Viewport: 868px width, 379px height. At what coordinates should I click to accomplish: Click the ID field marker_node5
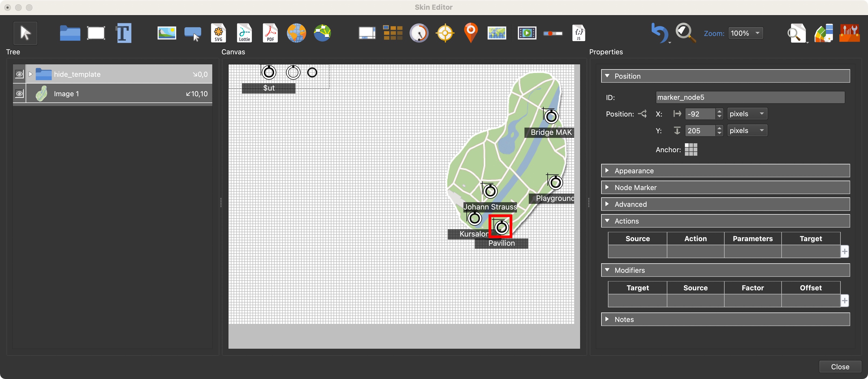point(749,97)
